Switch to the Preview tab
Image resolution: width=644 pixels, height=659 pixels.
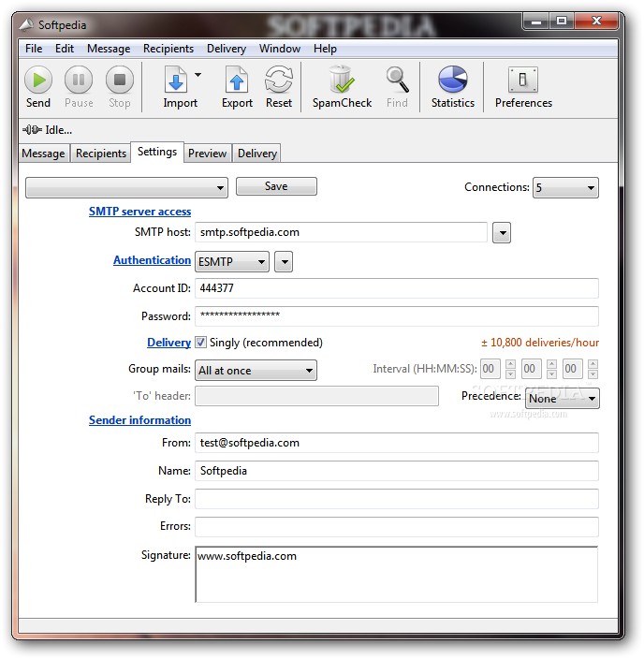coord(207,154)
